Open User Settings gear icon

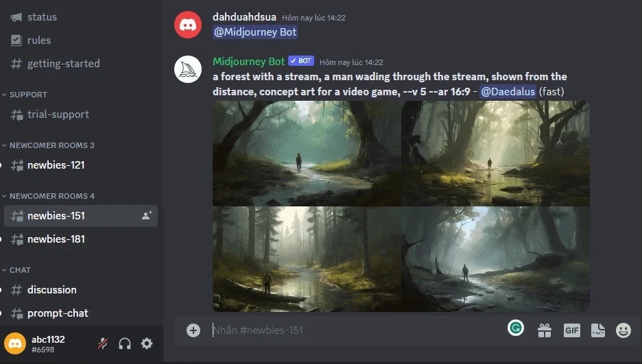click(147, 343)
